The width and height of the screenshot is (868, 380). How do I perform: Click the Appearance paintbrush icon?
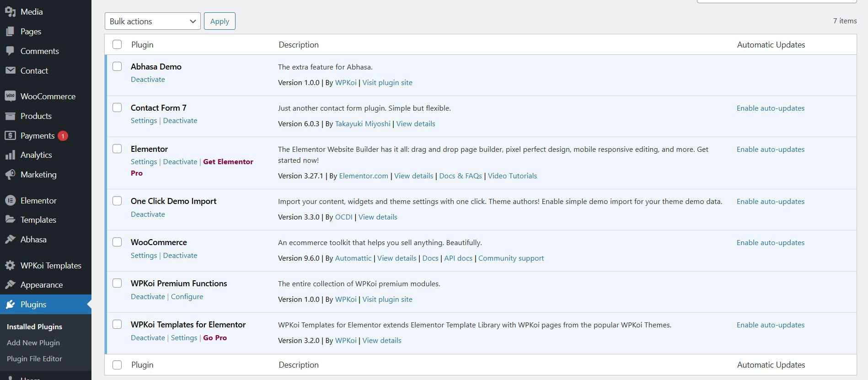click(x=10, y=285)
